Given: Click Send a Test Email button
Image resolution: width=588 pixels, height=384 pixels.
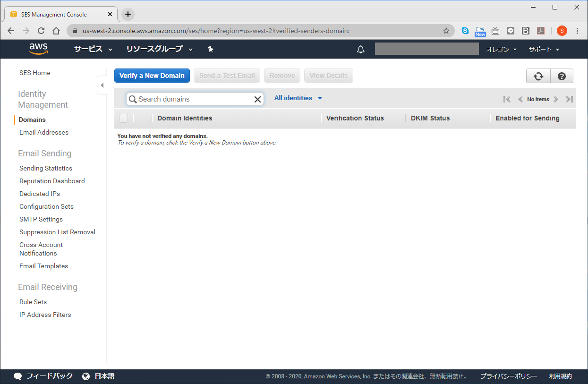Looking at the screenshot, I should point(227,76).
